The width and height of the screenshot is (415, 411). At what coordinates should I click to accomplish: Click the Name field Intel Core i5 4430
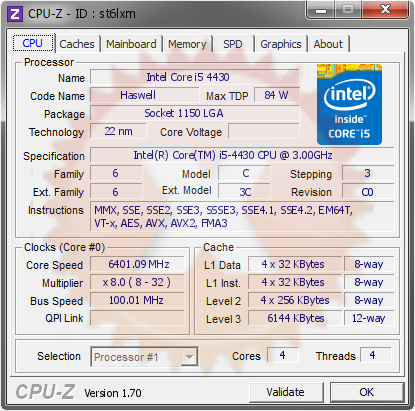pyautogui.click(x=195, y=77)
